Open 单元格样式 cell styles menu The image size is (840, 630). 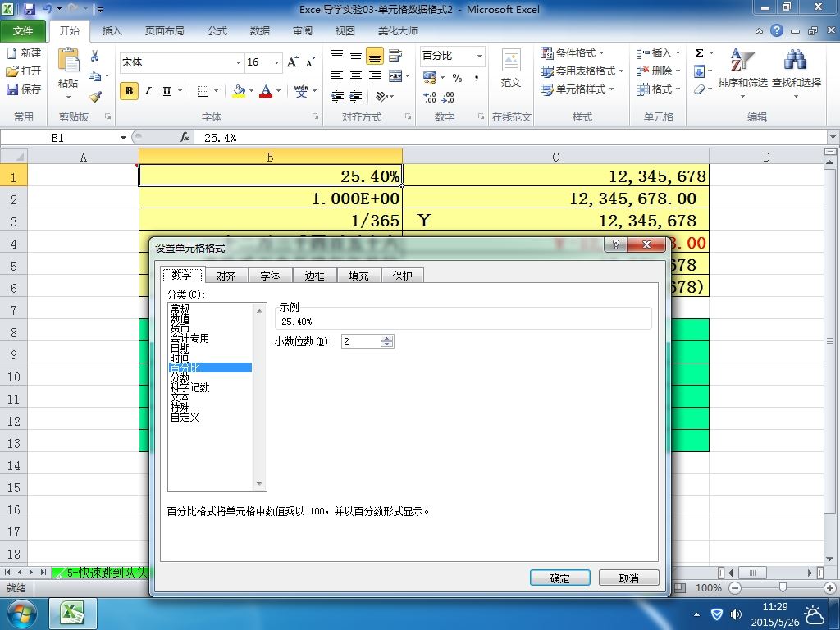coord(577,89)
